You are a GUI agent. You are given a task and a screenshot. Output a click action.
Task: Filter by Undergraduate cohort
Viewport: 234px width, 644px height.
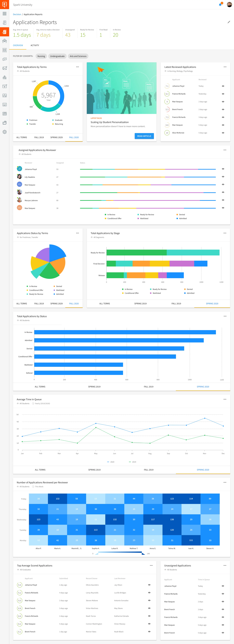(x=57, y=56)
